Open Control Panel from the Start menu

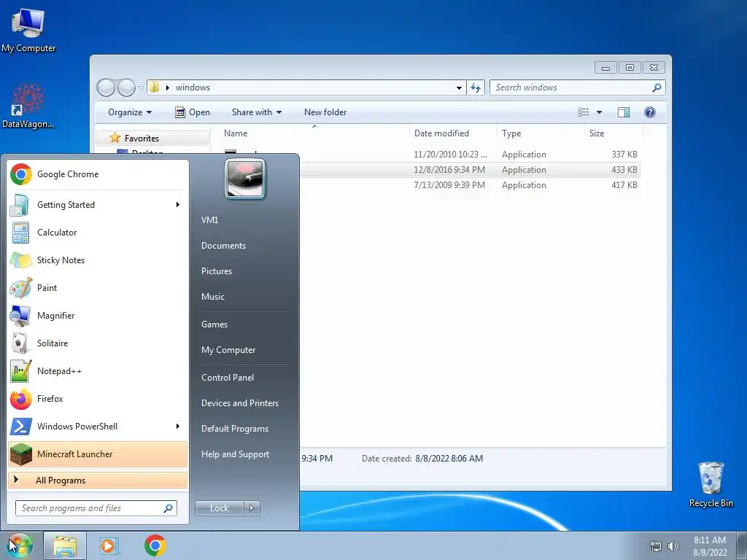(x=228, y=378)
